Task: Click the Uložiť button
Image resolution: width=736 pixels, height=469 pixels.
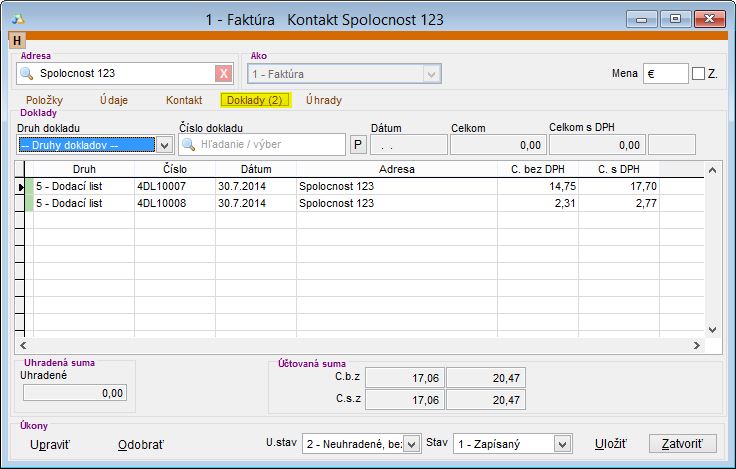Action: click(610, 443)
